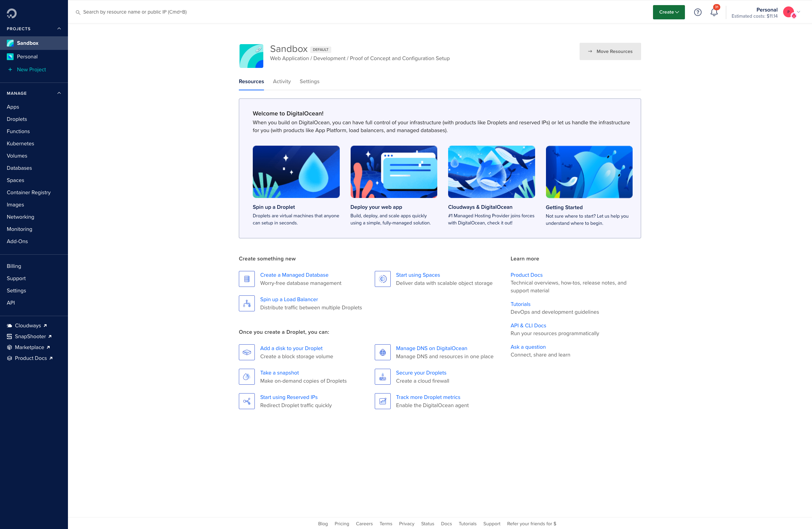Viewport: 812px width, 529px height.
Task: Click the plus icon for New Project
Action: 10,70
